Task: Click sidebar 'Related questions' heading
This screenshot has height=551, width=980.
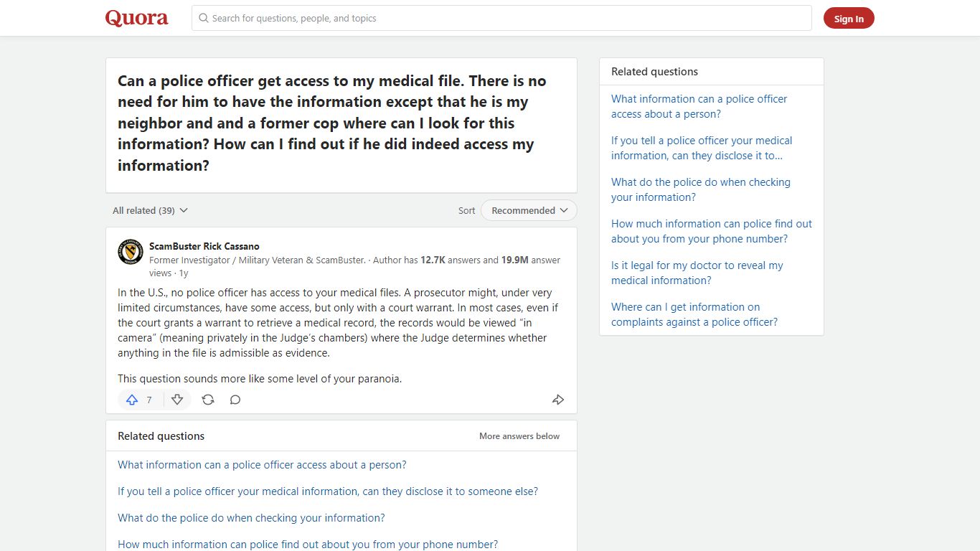Action: 654,72
